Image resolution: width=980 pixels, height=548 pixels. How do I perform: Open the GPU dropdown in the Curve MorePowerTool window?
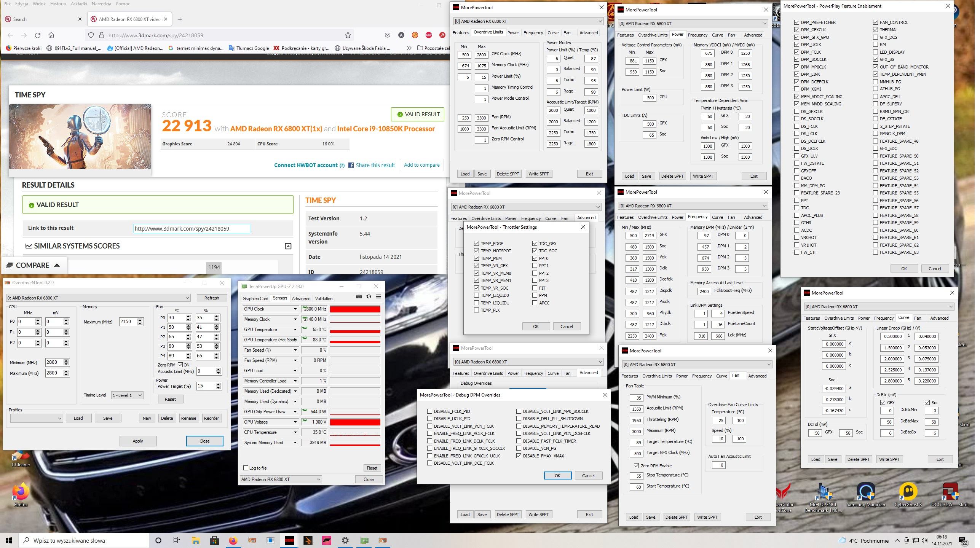(878, 307)
